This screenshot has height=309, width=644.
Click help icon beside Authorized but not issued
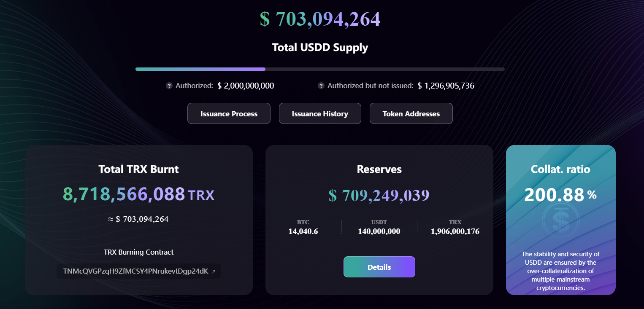(321, 86)
